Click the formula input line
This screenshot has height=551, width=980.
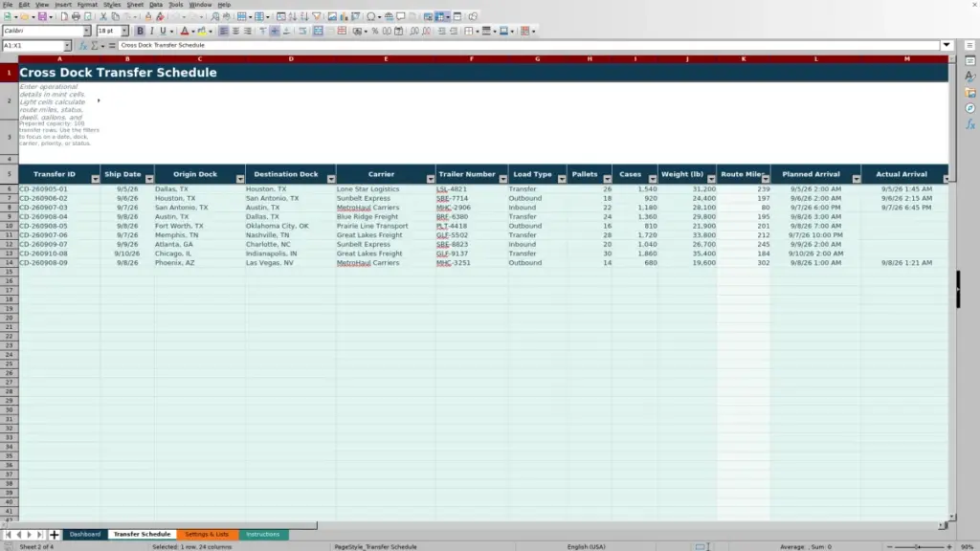528,46
